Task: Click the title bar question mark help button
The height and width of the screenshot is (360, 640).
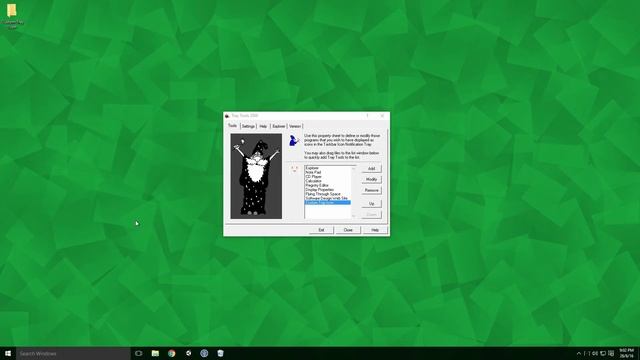Action: [367, 116]
